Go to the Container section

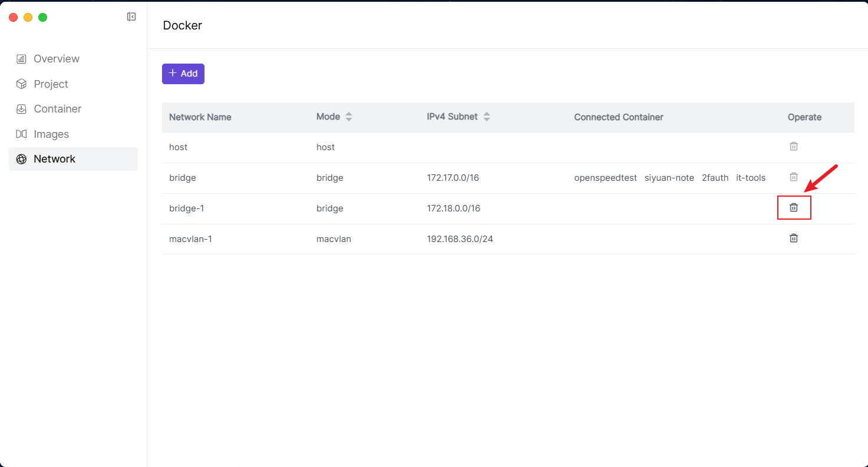(57, 109)
